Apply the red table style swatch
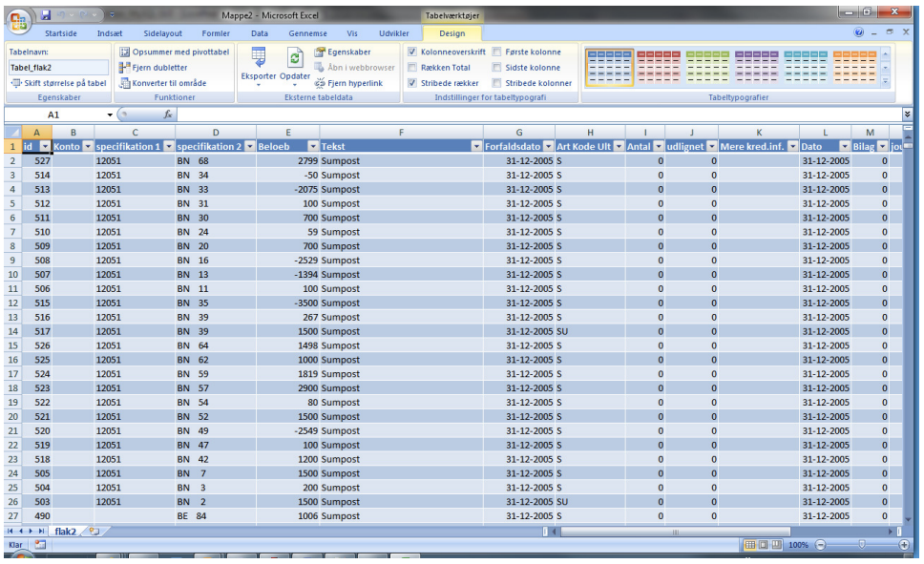 659,67
